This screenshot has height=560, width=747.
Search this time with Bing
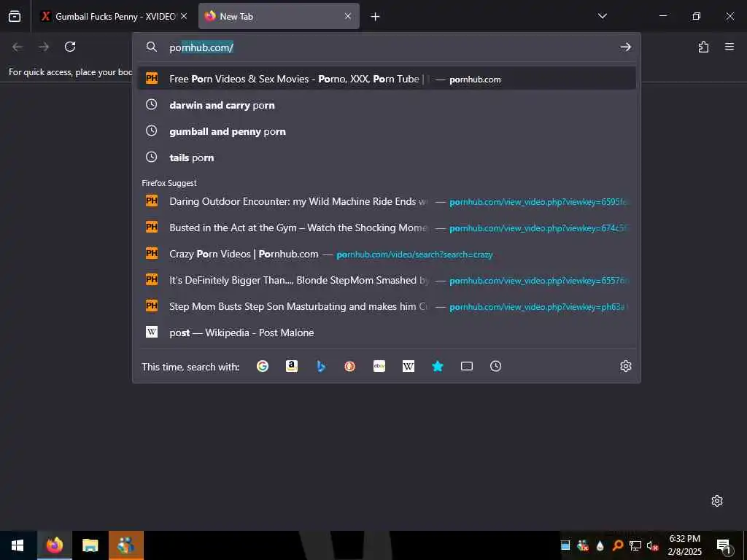pyautogui.click(x=321, y=366)
